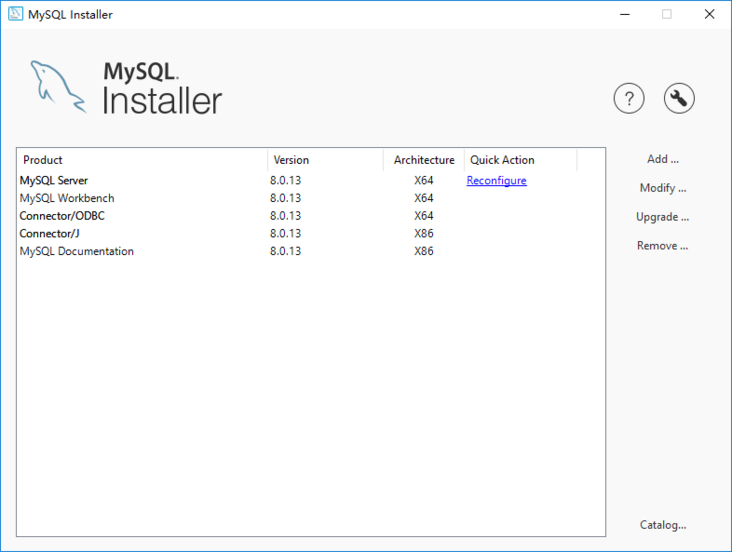Minimize the MySQL Installer window
Screen dimensions: 732x552
tap(625, 14)
